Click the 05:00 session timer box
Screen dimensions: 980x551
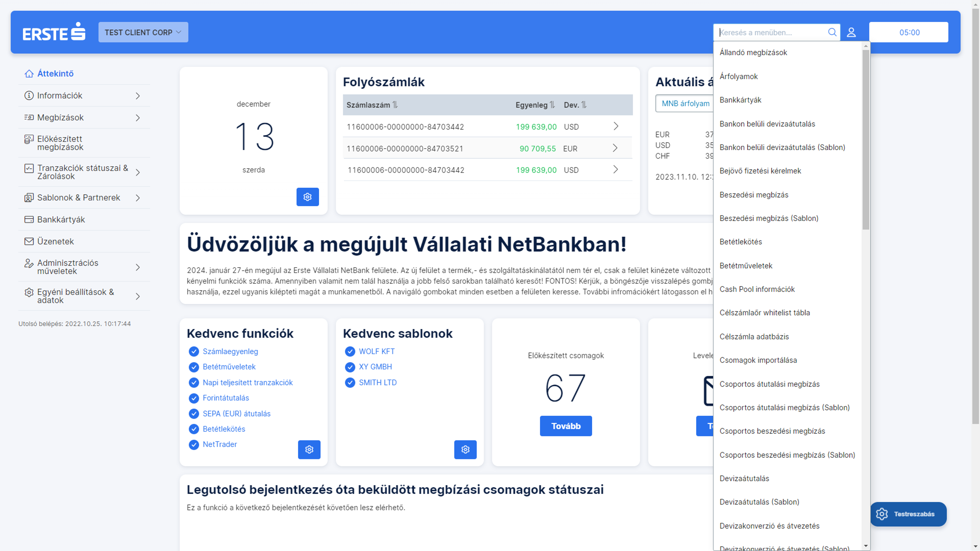click(909, 32)
